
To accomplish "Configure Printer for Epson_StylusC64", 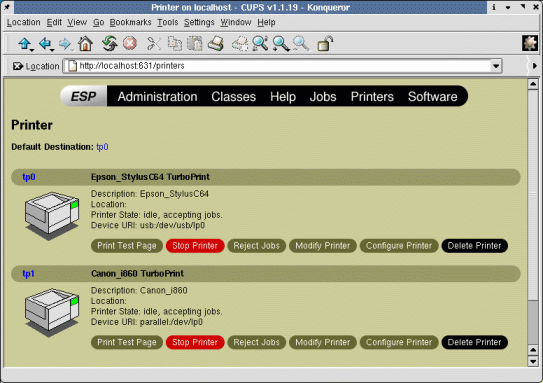I will pyautogui.click(x=399, y=246).
